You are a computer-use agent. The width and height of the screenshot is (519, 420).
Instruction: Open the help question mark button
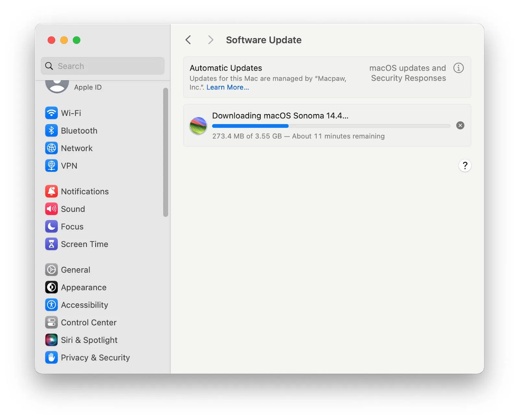pos(465,166)
